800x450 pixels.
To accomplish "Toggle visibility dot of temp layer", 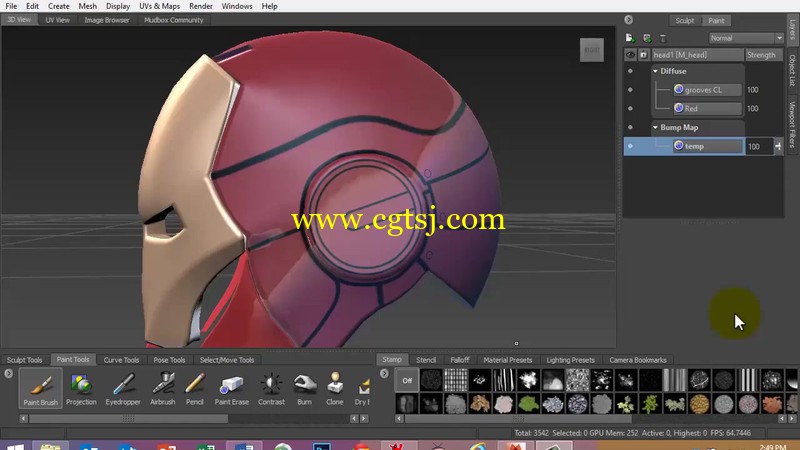I will (x=630, y=146).
